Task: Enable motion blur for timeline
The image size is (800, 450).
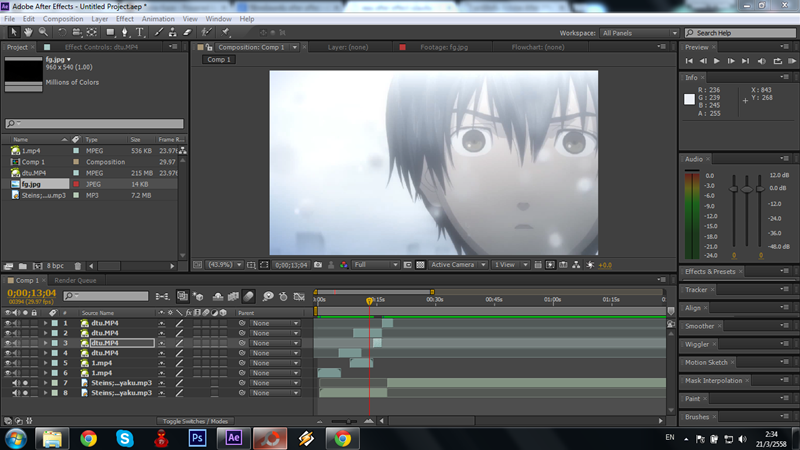Action: [x=248, y=296]
